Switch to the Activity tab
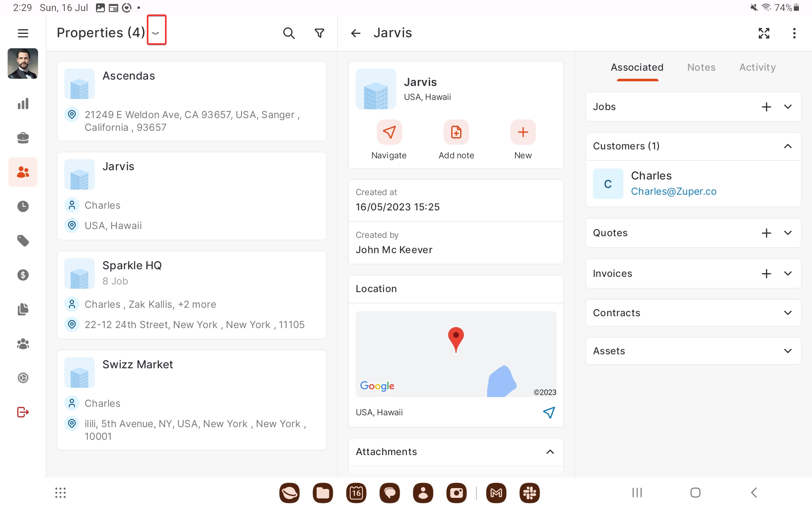The image size is (812, 508). click(757, 67)
